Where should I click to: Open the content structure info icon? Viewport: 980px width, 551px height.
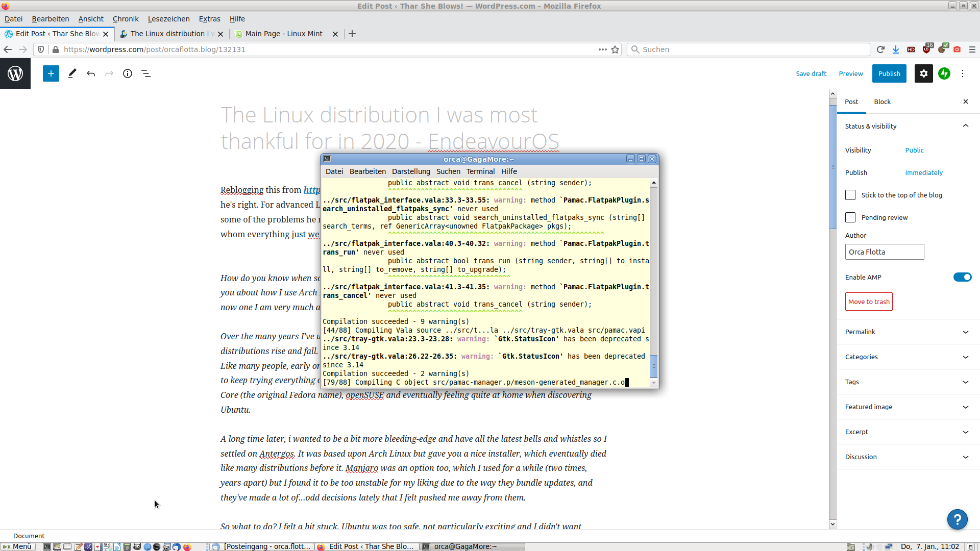click(x=128, y=73)
